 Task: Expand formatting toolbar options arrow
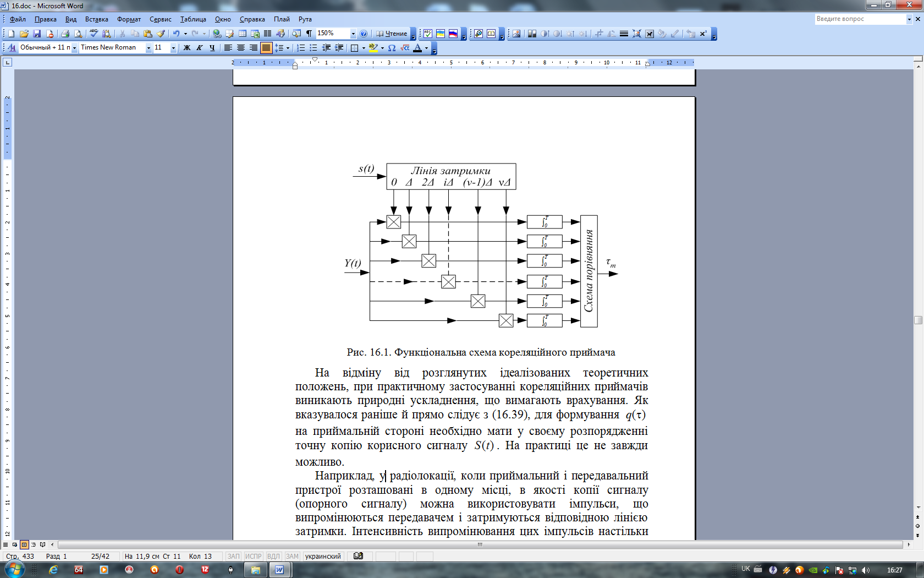coord(434,48)
